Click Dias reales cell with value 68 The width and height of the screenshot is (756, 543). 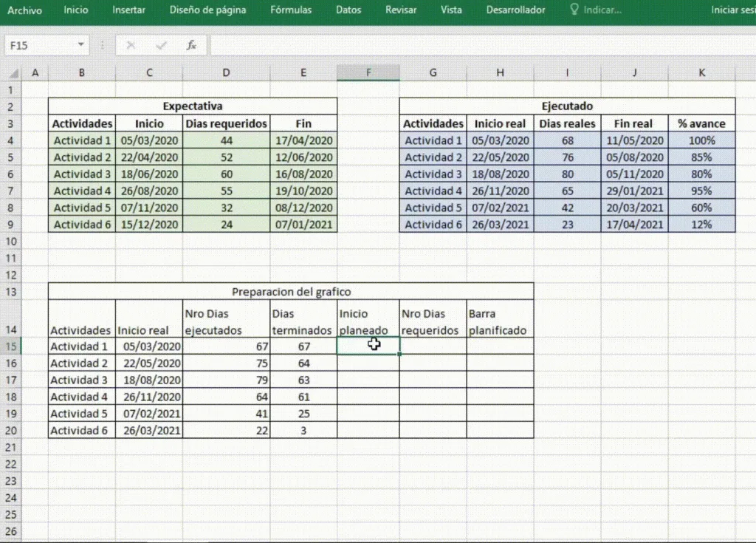(567, 140)
